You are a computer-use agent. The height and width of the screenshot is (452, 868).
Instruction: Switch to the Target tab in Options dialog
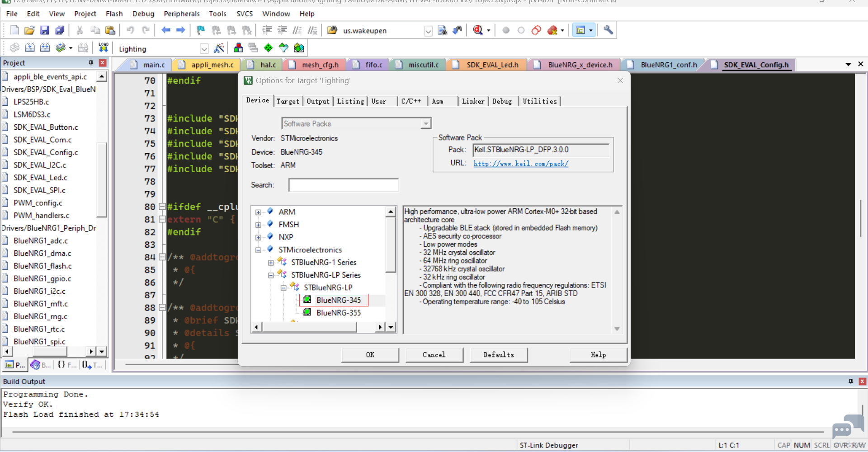pyautogui.click(x=288, y=101)
